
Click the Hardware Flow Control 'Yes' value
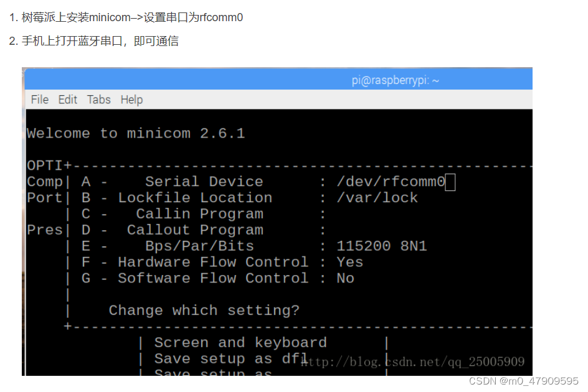[x=350, y=263]
